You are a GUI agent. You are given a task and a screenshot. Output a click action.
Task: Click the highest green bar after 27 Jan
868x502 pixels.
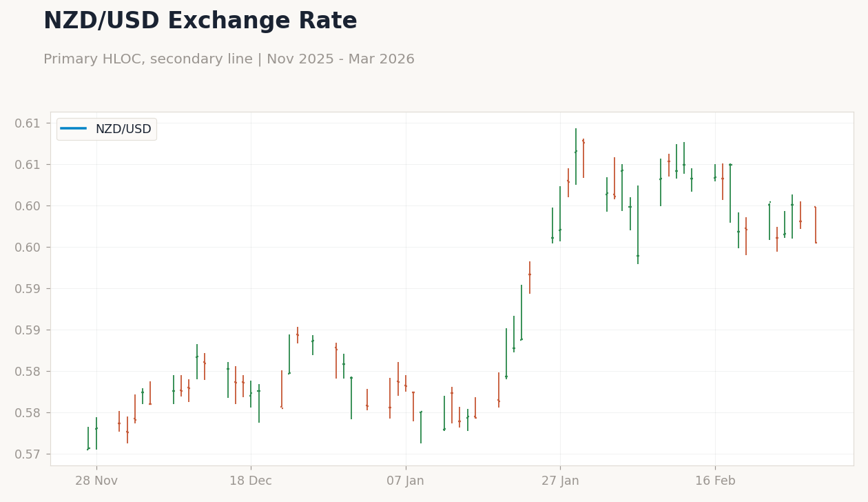click(576, 157)
